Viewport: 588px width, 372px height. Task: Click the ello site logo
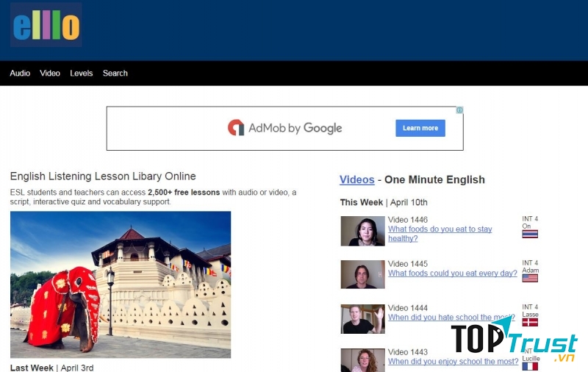pyautogui.click(x=46, y=26)
